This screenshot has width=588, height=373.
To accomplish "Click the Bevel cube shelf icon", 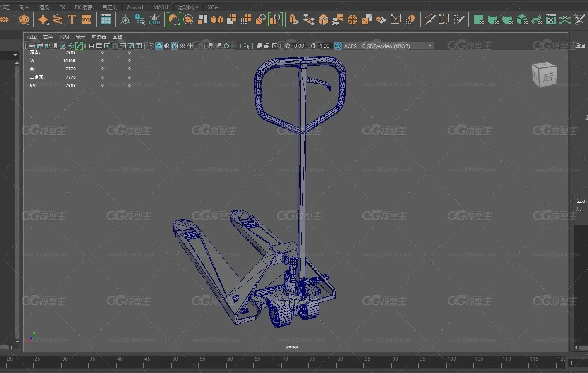I will (324, 19).
